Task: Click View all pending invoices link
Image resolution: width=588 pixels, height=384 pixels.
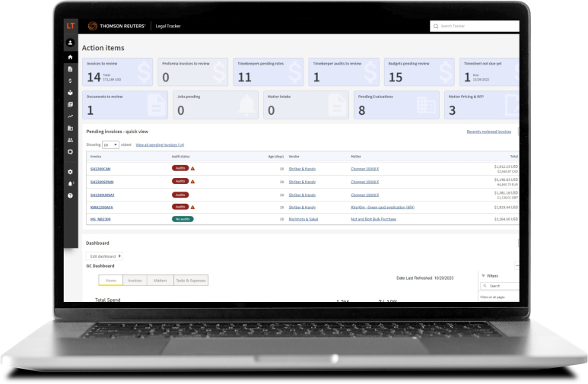Action: (160, 144)
